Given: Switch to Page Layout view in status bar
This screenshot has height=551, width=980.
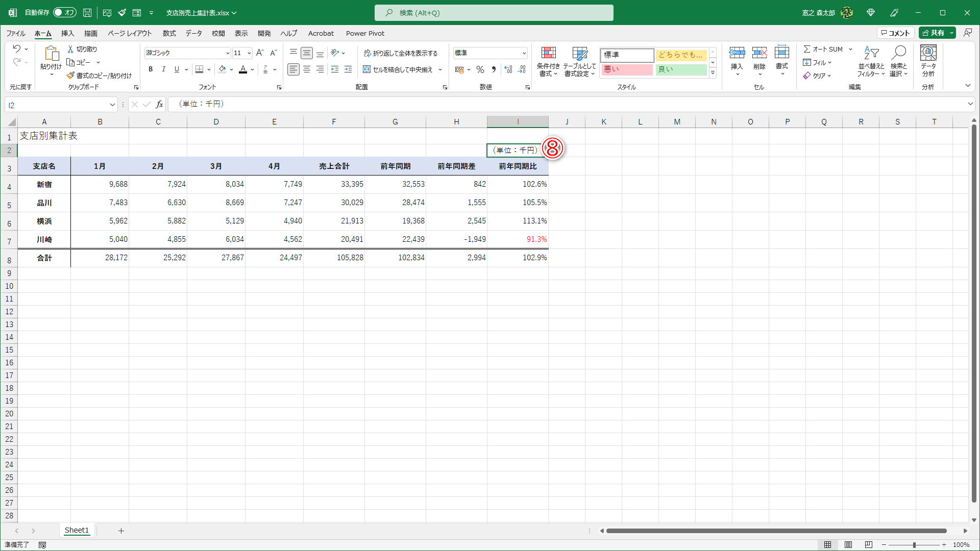Looking at the screenshot, I should pyautogui.click(x=848, y=545).
